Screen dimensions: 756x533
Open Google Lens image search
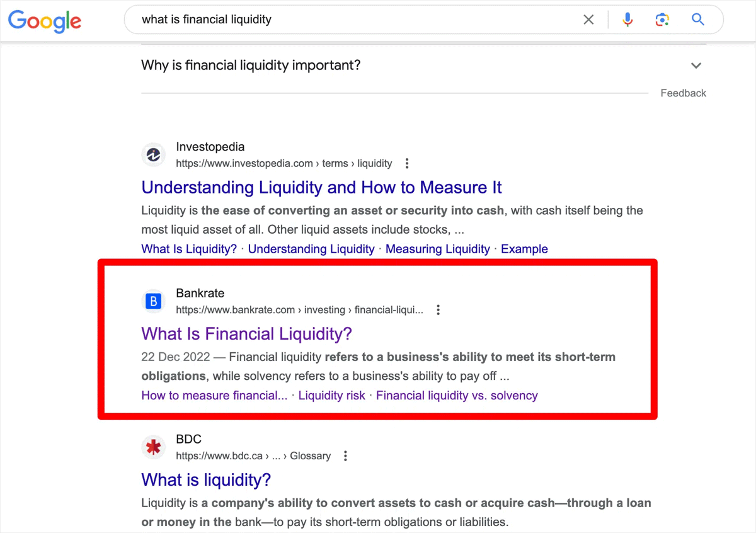tap(662, 20)
